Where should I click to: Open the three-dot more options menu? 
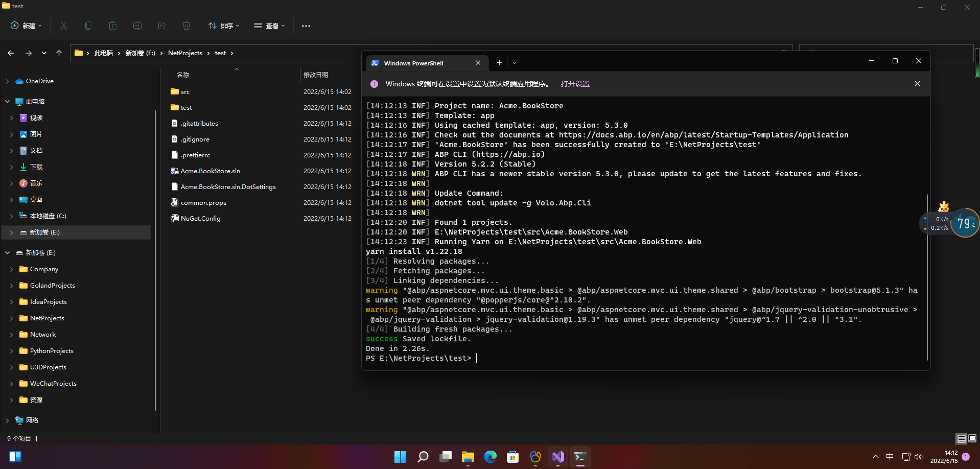click(x=306, y=26)
